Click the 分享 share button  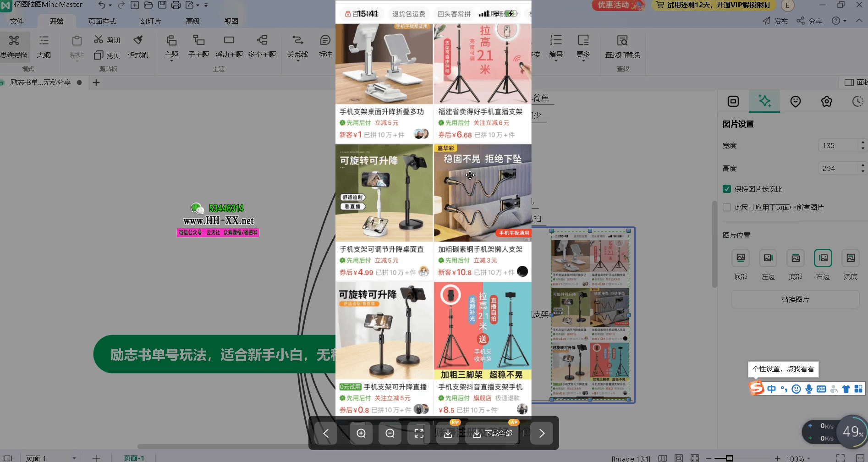pyautogui.click(x=809, y=21)
